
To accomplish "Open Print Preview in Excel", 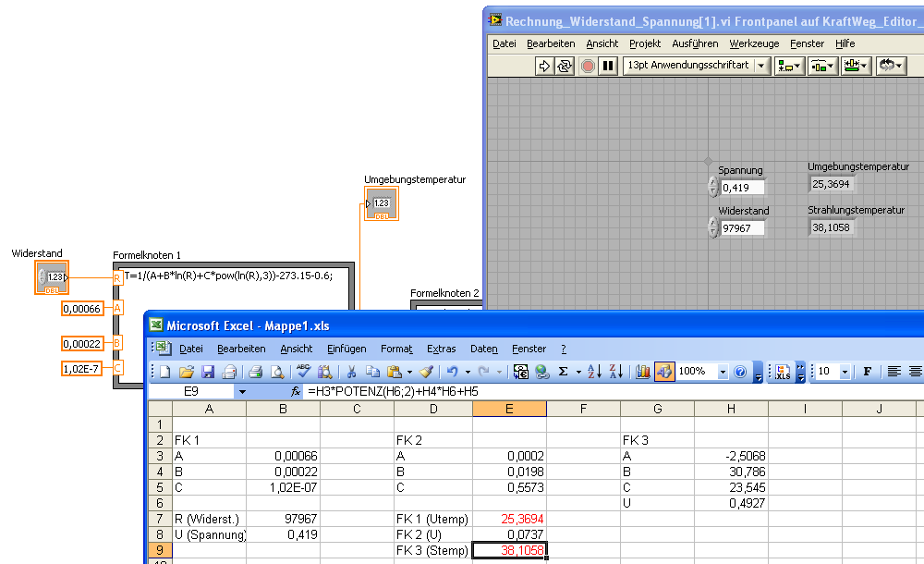I will click(276, 371).
